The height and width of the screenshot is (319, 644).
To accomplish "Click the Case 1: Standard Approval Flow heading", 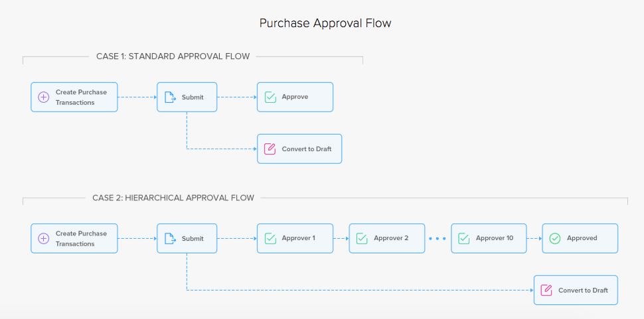I will [173, 56].
